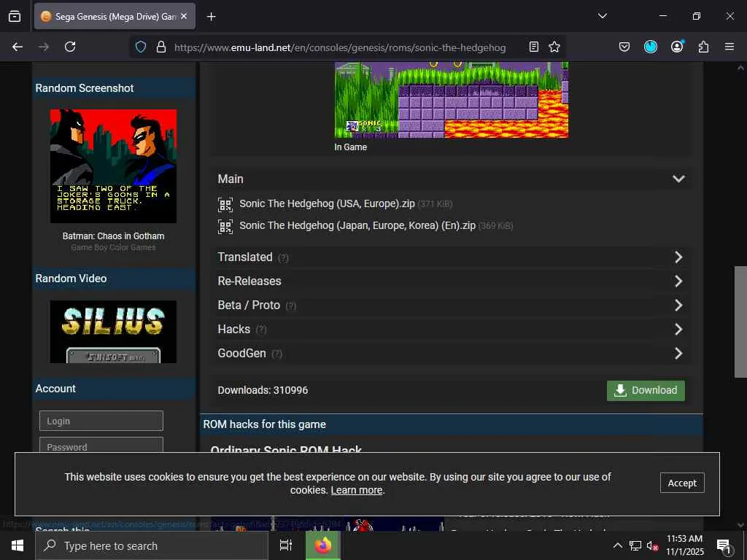Viewport: 747px width, 560px height.
Task: Click the browser address bar URL
Action: (340, 47)
